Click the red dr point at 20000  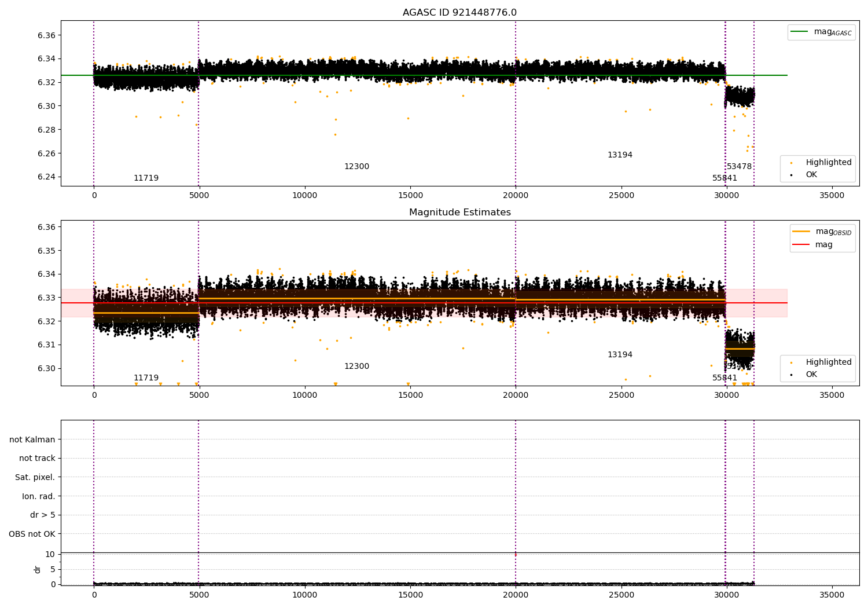tap(516, 555)
